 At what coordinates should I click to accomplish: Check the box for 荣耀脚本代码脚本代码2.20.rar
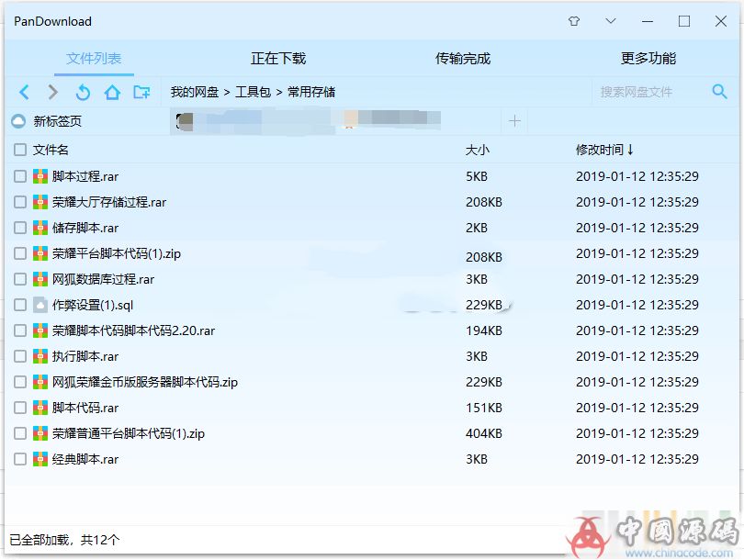[20, 330]
